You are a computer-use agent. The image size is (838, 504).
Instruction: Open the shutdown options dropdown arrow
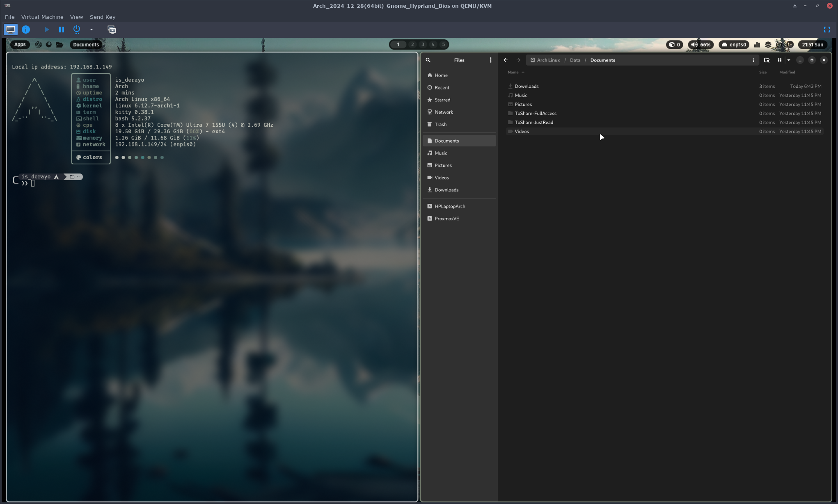(x=92, y=30)
